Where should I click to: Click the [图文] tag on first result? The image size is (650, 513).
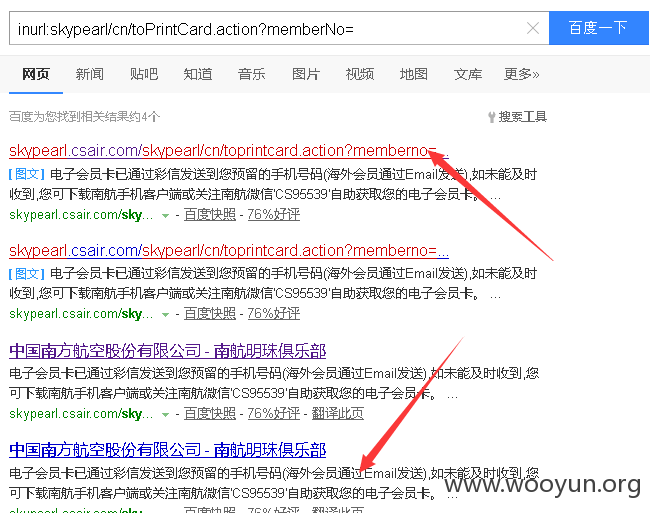pos(27,174)
